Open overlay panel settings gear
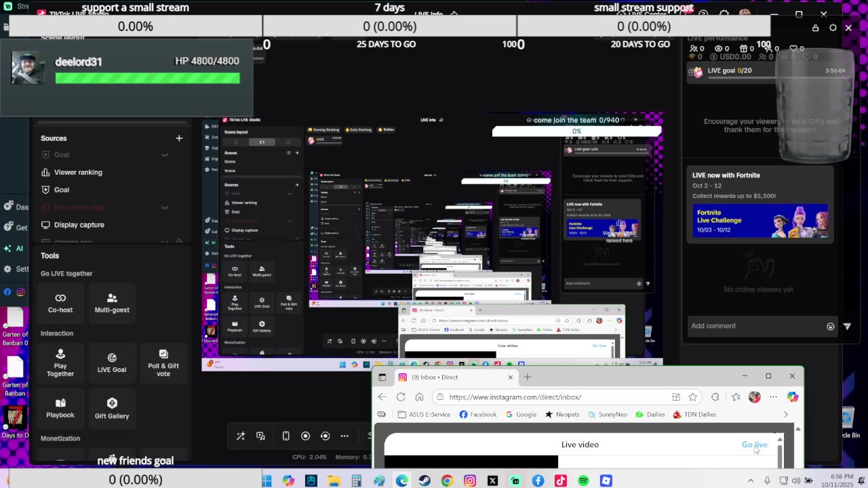The height and width of the screenshot is (488, 868). coord(832,28)
